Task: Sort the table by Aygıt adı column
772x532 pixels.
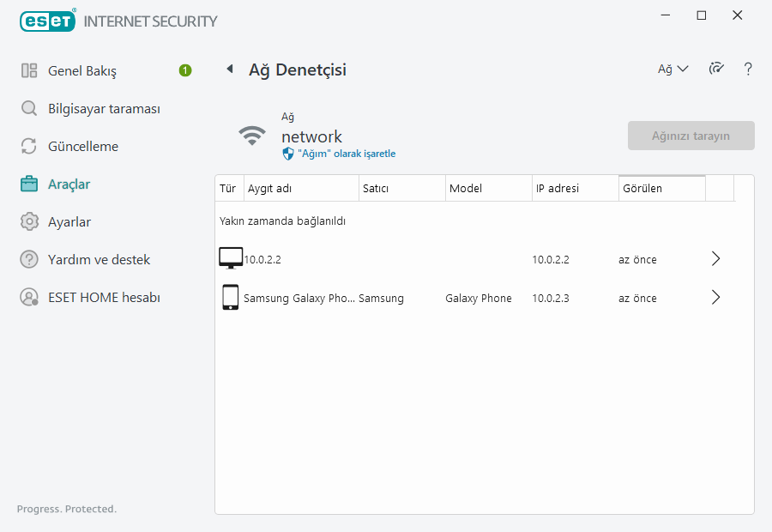Action: 300,189
